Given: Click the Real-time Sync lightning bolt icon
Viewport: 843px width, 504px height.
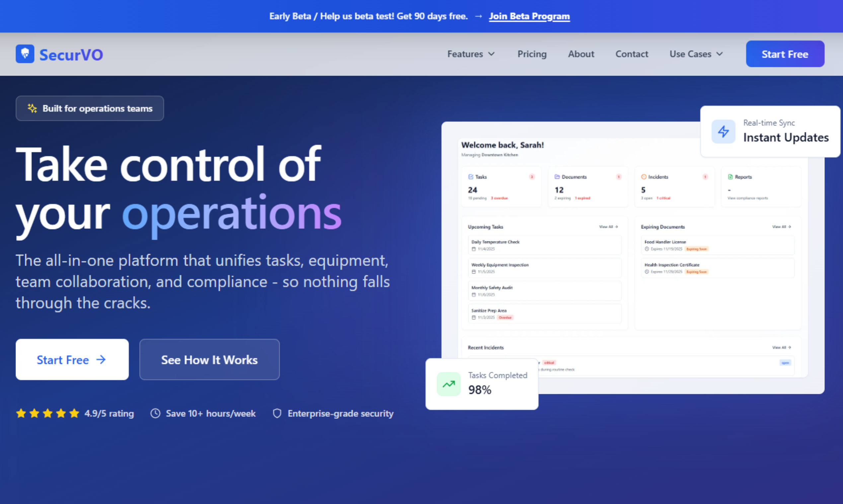Looking at the screenshot, I should click(x=723, y=132).
